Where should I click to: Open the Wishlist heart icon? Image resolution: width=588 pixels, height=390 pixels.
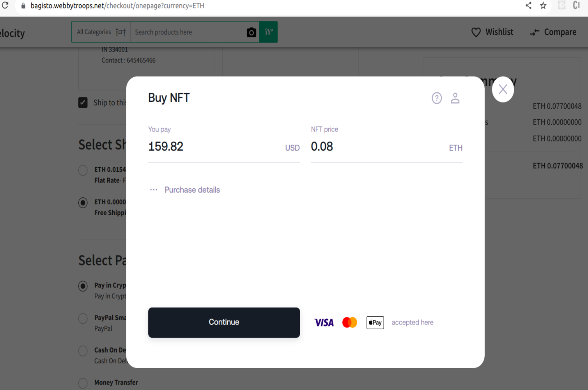point(476,32)
